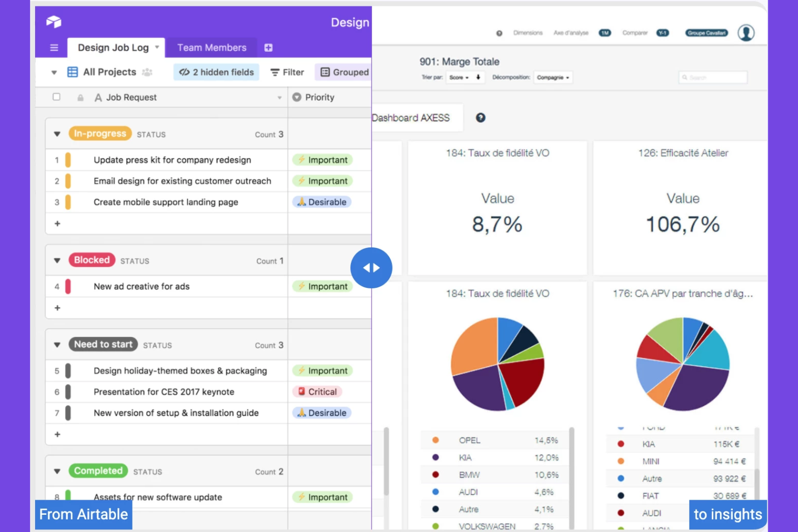Open the Compagnie décomposition dropdown
This screenshot has height=532, width=798.
coord(553,77)
